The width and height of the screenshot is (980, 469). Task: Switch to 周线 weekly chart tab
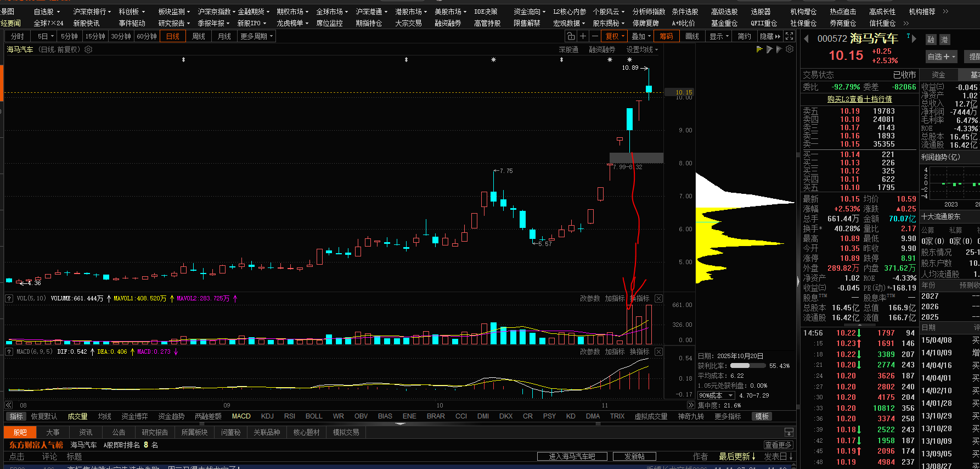point(199,36)
